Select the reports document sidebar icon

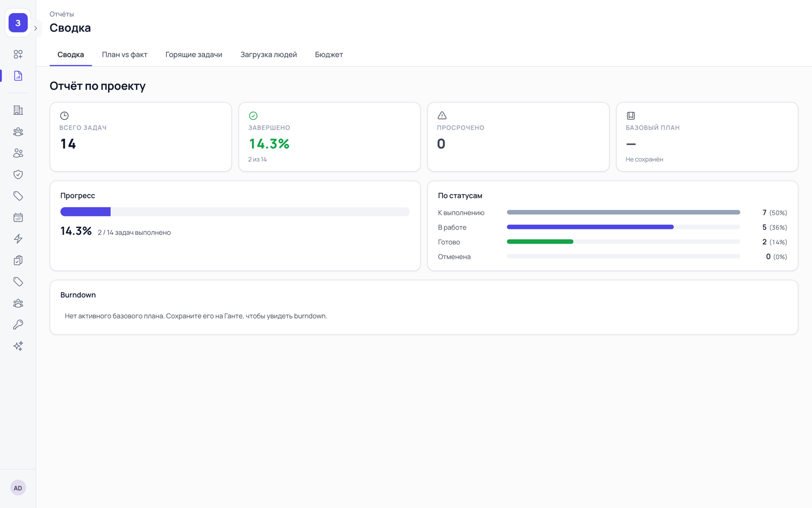[x=18, y=76]
